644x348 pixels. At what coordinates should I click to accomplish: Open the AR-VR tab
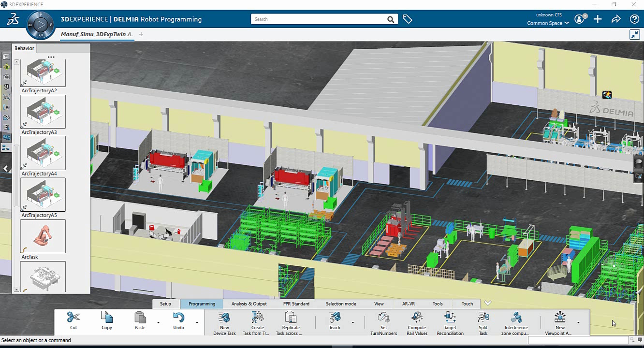[x=409, y=304]
